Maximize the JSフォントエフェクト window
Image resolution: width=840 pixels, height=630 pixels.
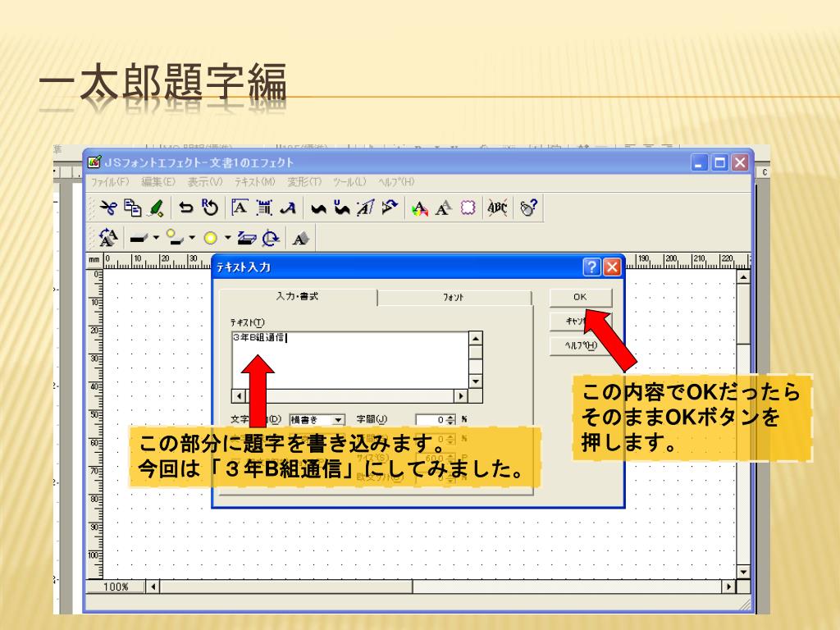pyautogui.click(x=719, y=162)
